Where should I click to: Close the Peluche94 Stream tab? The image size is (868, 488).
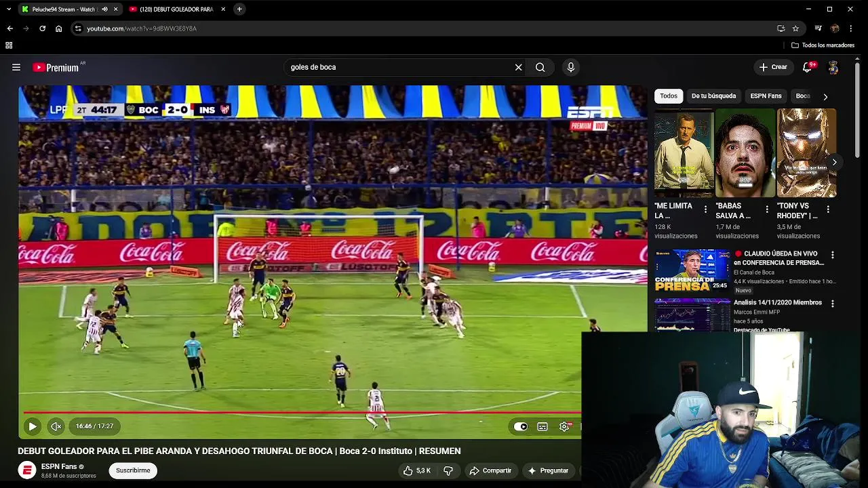[x=115, y=9]
